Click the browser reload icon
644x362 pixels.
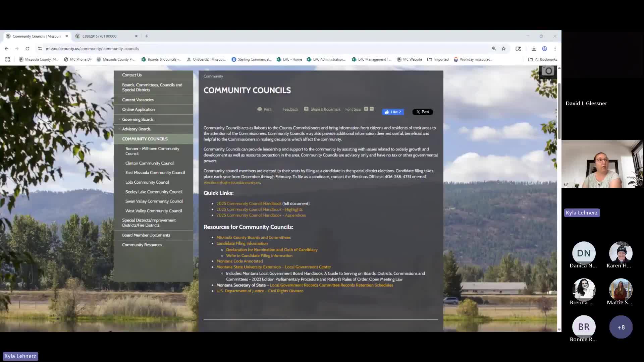point(28,49)
